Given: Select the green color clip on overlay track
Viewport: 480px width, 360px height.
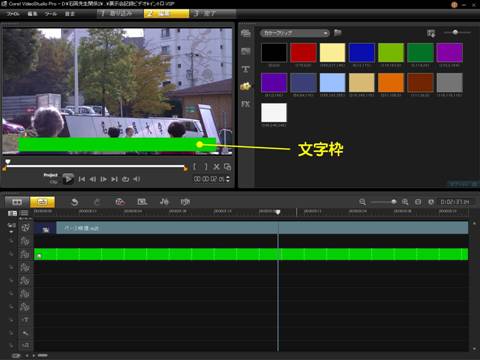Looking at the screenshot, I should click(x=251, y=254).
